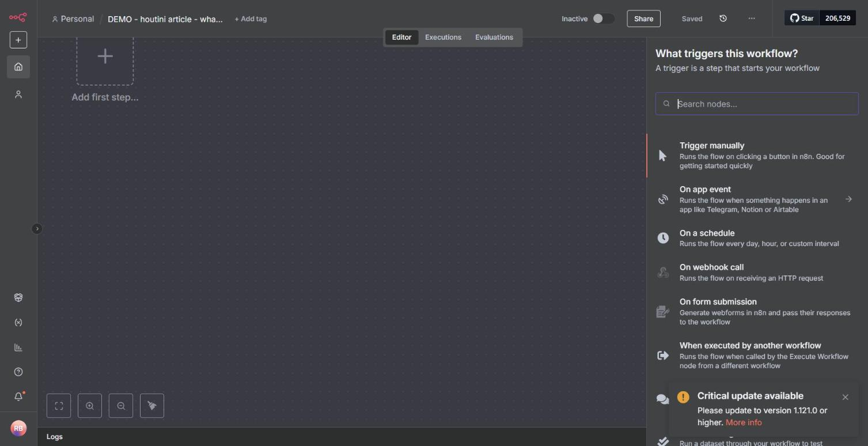Zoom in on the canvas
Screen dimensions: 868x446
click(x=90, y=406)
